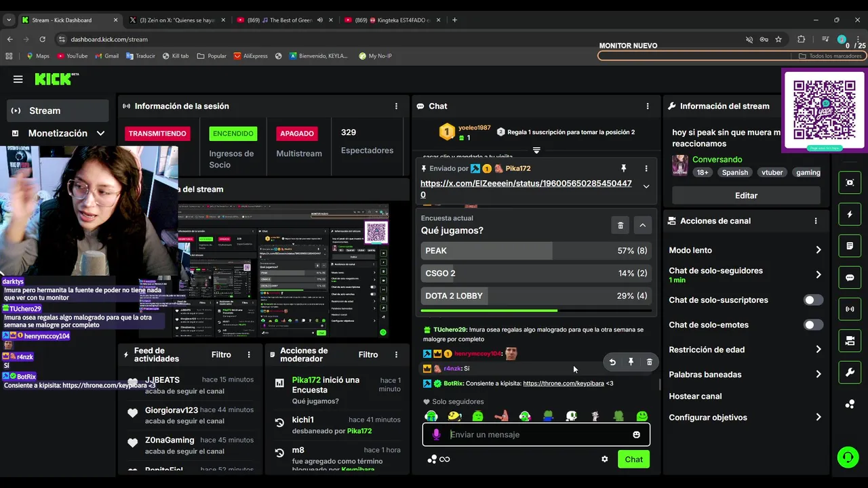Open the Chat panel three-dot menu
The image size is (868, 488).
648,106
